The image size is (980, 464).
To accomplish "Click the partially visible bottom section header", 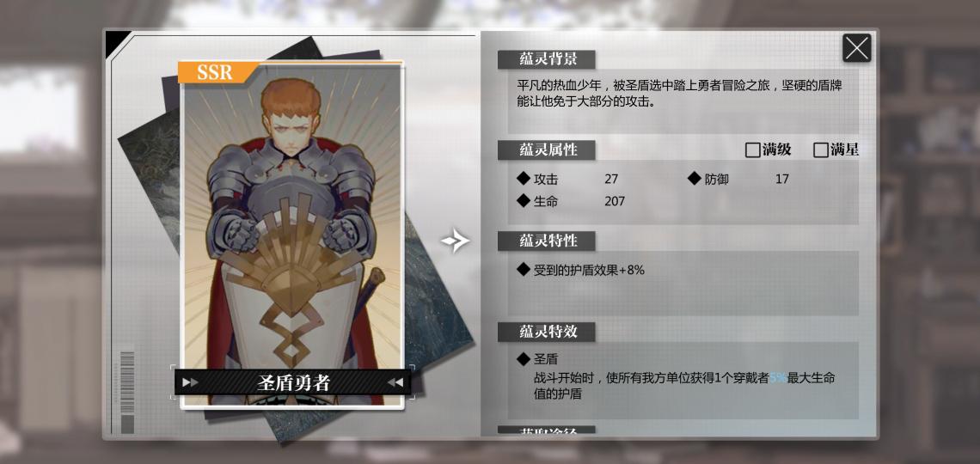I will click(x=546, y=430).
